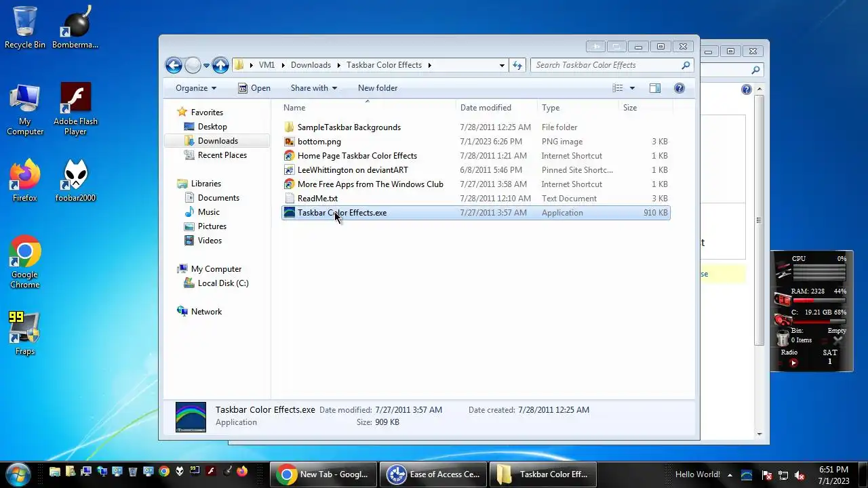Launch Firefox from the quick launch bar
Image resolution: width=868 pixels, height=488 pixels.
[241, 472]
